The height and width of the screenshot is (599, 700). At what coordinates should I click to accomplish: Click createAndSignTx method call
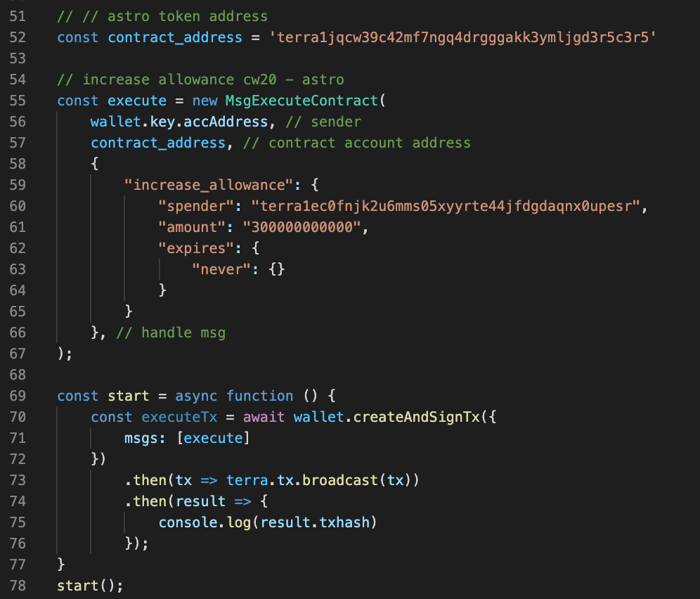click(417, 417)
